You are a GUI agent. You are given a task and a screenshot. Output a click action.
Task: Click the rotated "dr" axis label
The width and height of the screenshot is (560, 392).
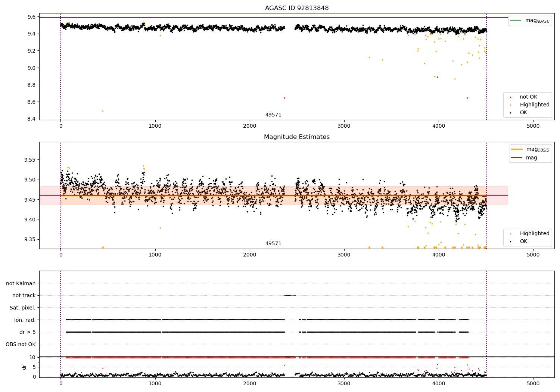tap(24, 367)
